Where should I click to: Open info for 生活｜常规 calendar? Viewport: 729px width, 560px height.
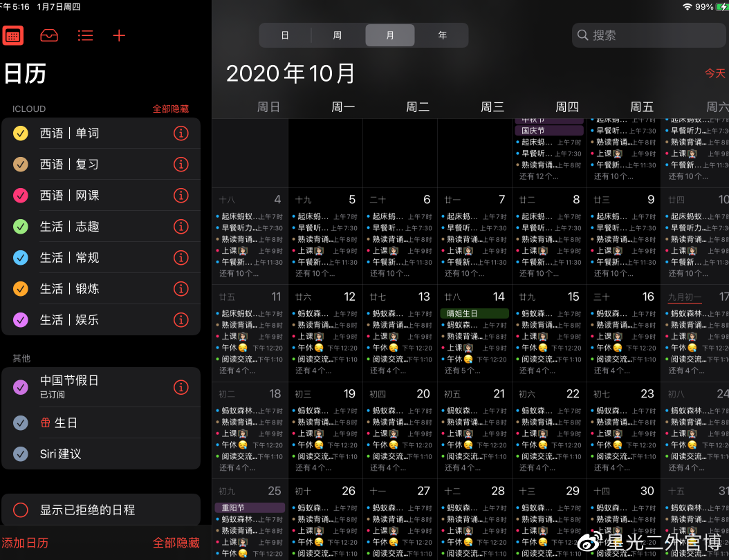click(181, 258)
